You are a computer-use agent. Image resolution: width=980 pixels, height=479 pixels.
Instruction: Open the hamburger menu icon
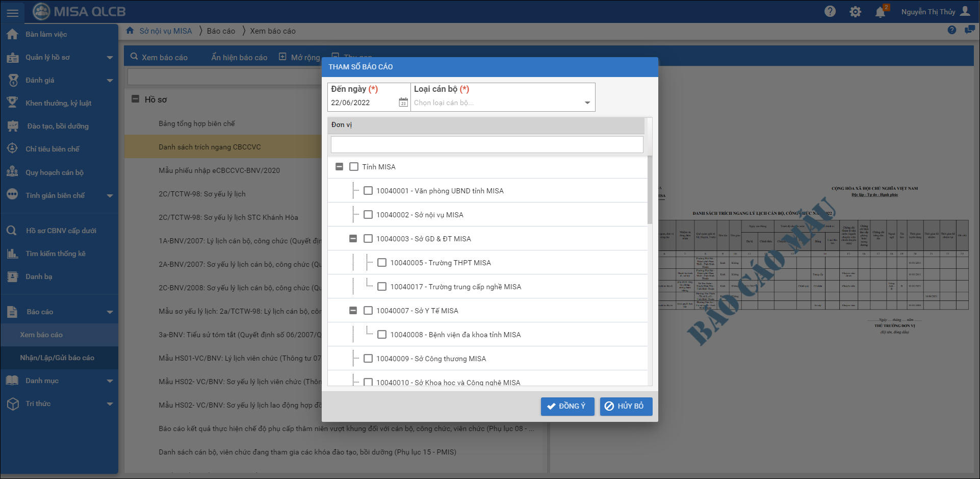[13, 13]
